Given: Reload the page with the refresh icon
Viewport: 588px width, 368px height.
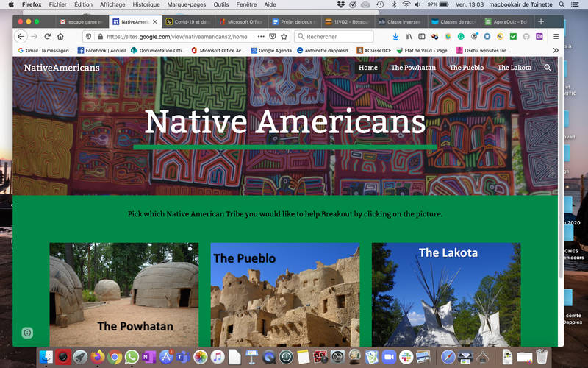Looking at the screenshot, I should 47,36.
